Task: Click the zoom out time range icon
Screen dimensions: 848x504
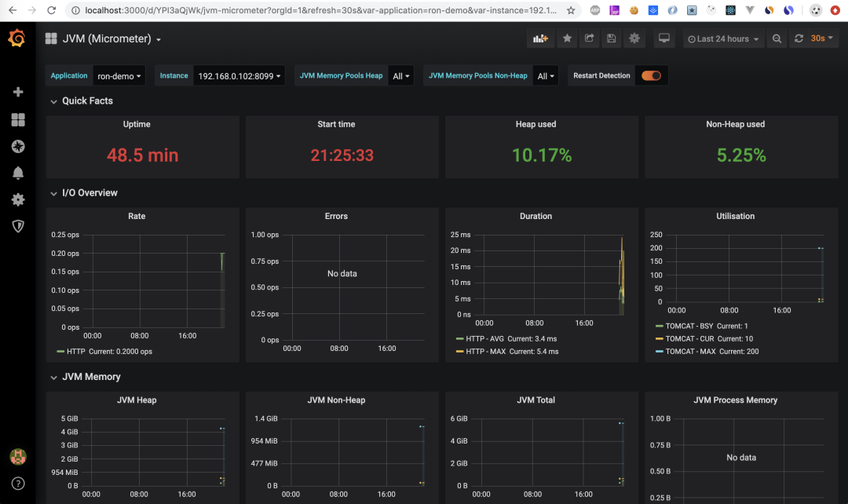Action: [x=777, y=39]
